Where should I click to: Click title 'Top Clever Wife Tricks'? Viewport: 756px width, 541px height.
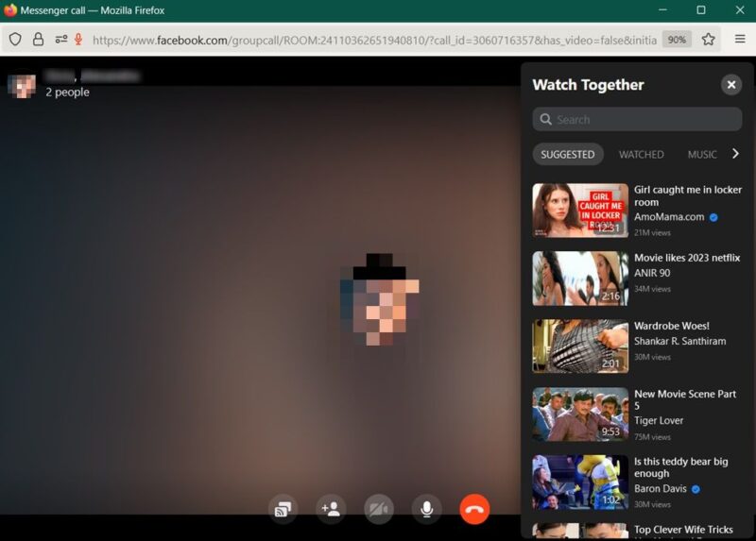[x=683, y=530]
